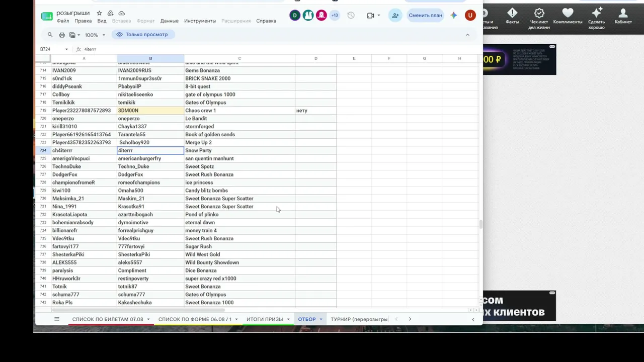
Task: Select row 719 header
Action: (x=43, y=111)
